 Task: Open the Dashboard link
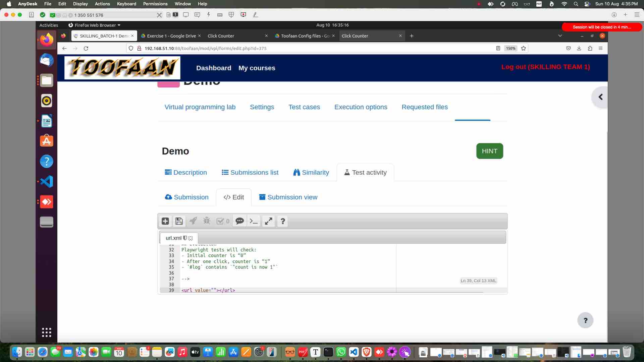tap(214, 68)
